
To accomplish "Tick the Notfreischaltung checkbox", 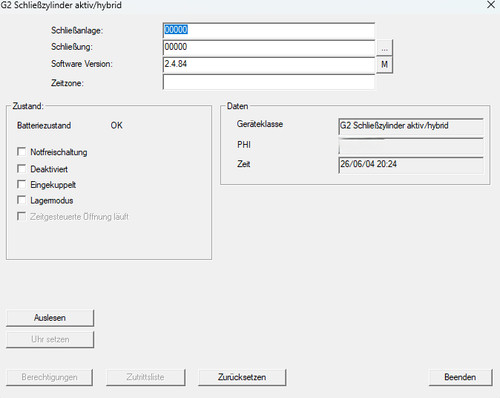I will [21, 152].
